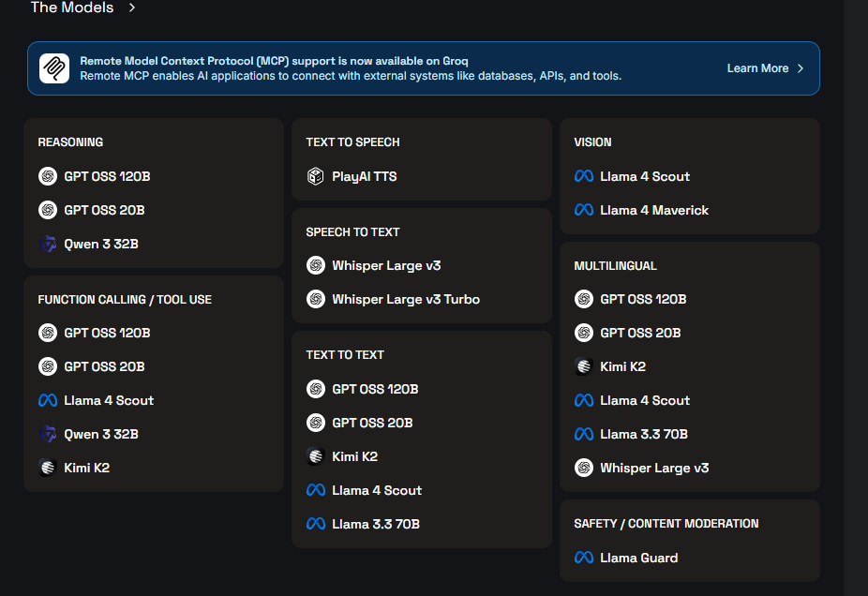
Task: Click the Meta icon beside Text to Text Llama 3.3 70B
Action: pyautogui.click(x=316, y=524)
